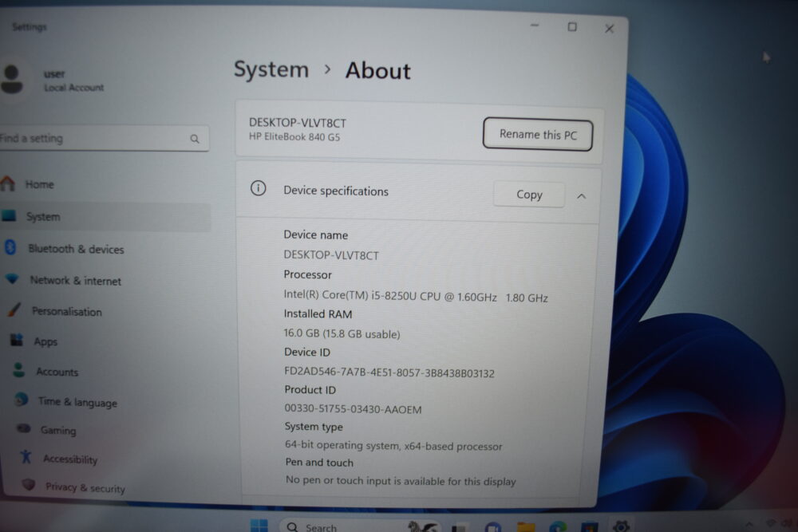Click the Rename this PC button
Image resolution: width=798 pixels, height=532 pixels.
pyautogui.click(x=538, y=135)
